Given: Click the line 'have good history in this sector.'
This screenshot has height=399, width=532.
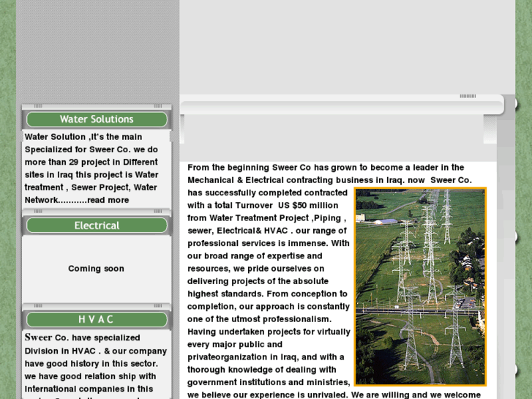Looking at the screenshot, I should tap(91, 364).
